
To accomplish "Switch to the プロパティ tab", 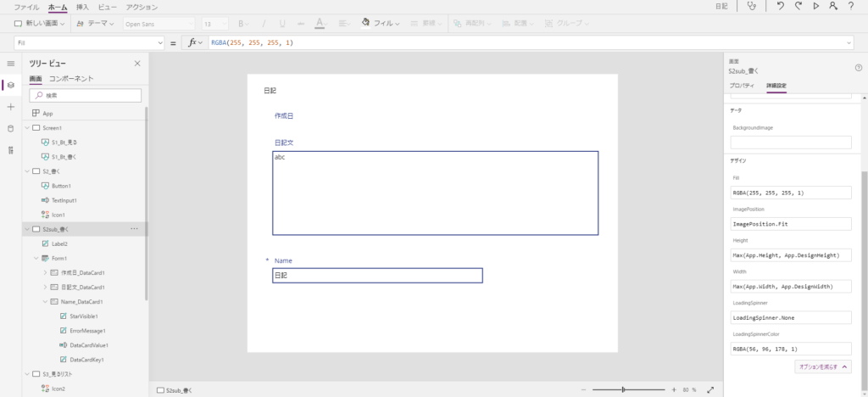I will tap(742, 86).
